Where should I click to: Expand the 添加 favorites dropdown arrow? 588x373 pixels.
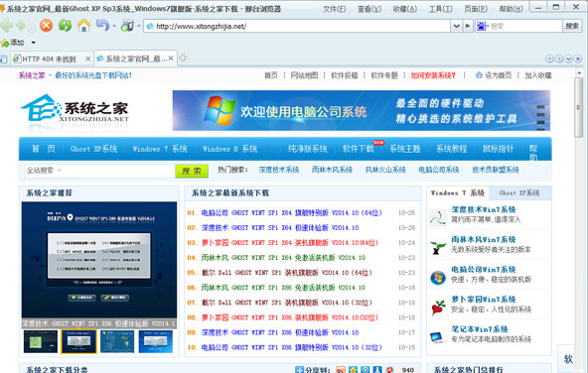coord(34,43)
